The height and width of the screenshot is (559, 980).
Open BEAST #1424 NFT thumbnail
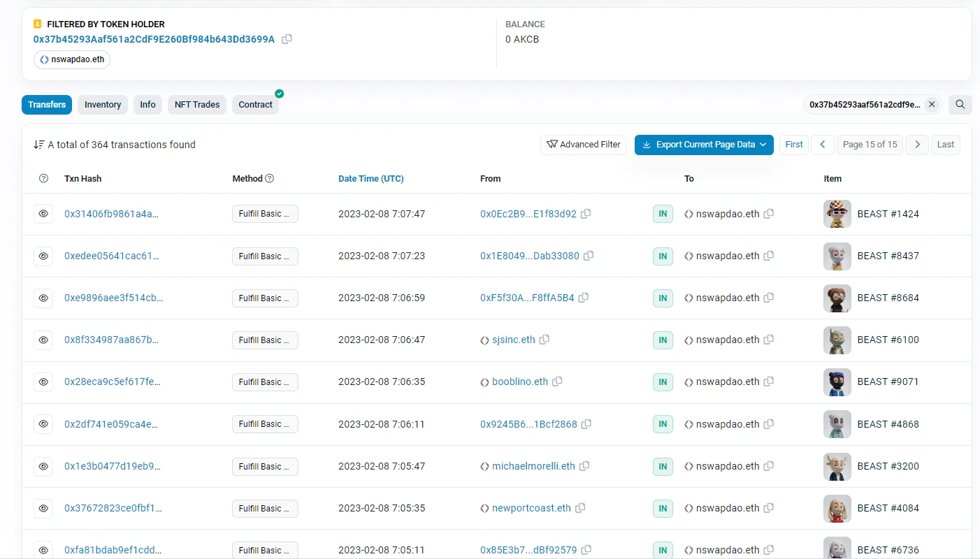click(837, 214)
